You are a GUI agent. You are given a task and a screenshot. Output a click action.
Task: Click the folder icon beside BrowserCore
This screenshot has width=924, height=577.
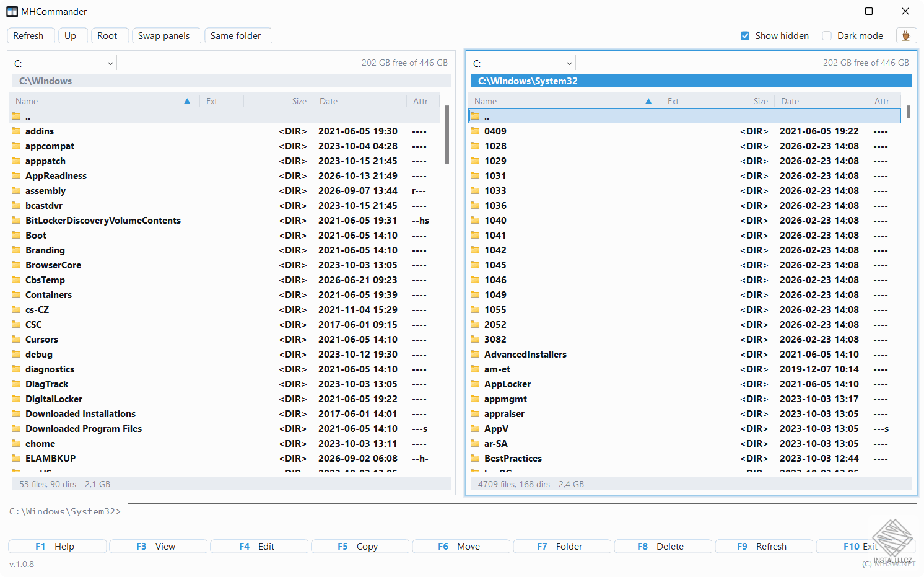click(x=16, y=265)
